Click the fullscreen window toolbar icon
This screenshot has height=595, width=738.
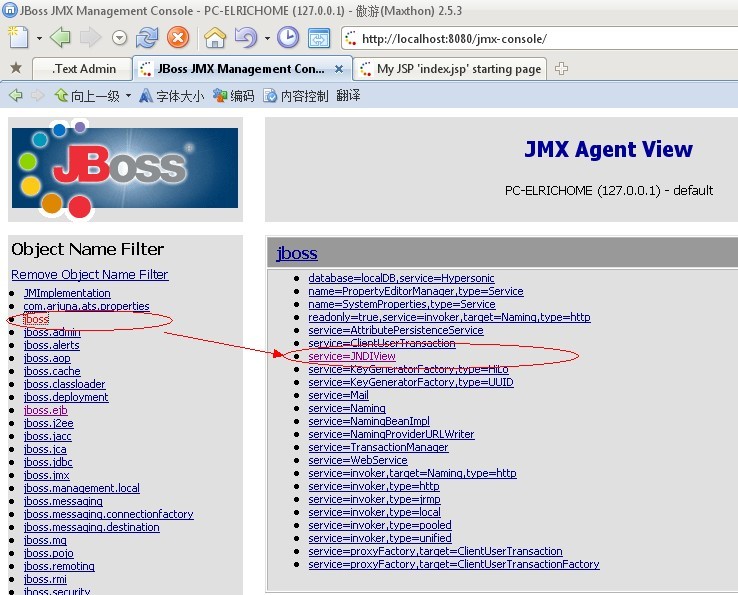(x=319, y=38)
